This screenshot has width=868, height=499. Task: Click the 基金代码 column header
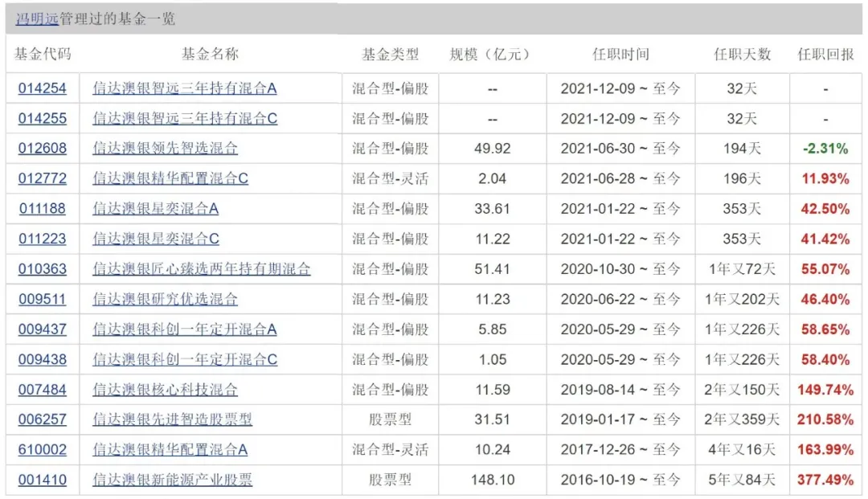(43, 54)
